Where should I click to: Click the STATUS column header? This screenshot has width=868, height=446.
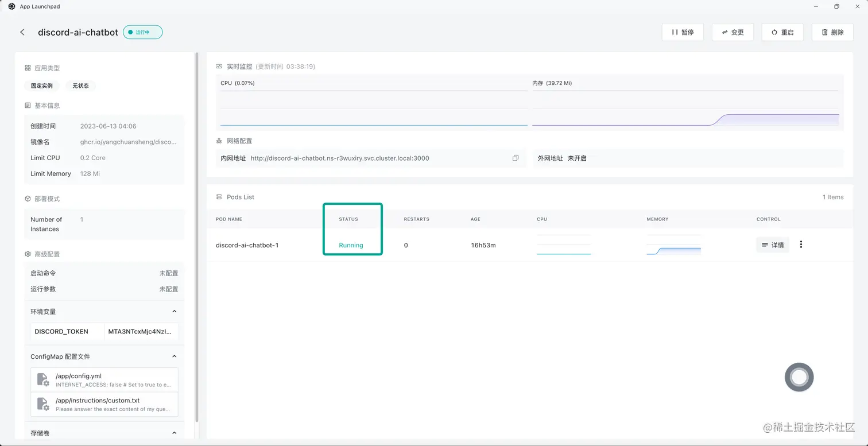pos(348,219)
